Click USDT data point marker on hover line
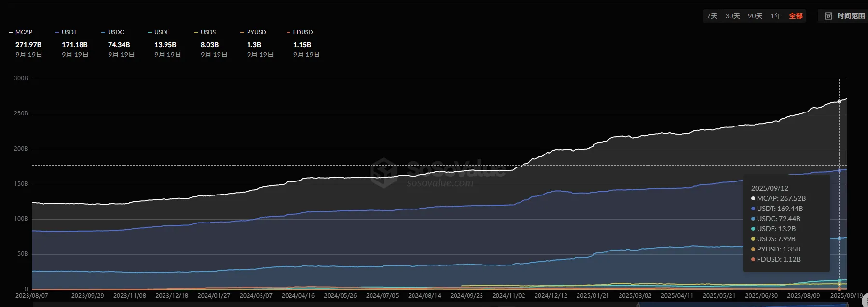Screen dimensions: 868x307 (x=839, y=170)
